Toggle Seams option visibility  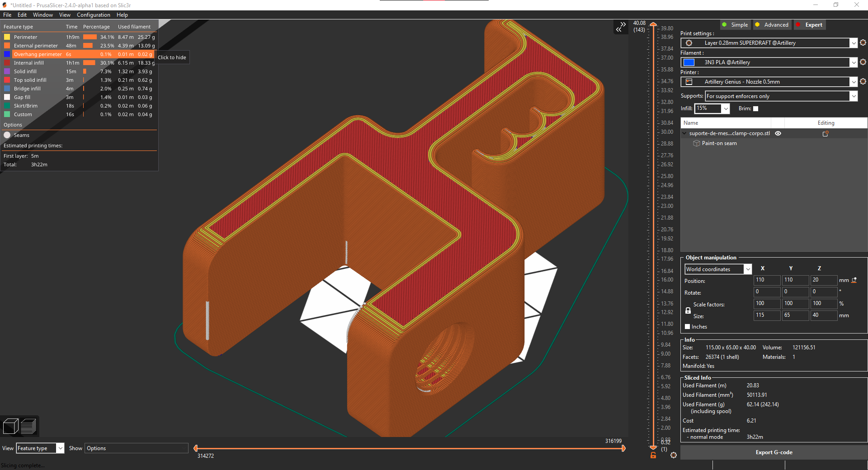coord(7,135)
